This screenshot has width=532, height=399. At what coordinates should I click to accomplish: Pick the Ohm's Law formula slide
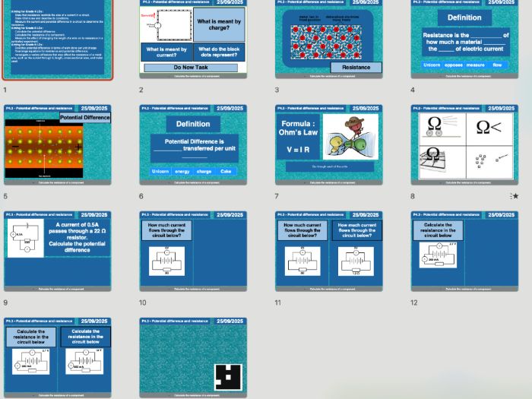click(x=329, y=144)
